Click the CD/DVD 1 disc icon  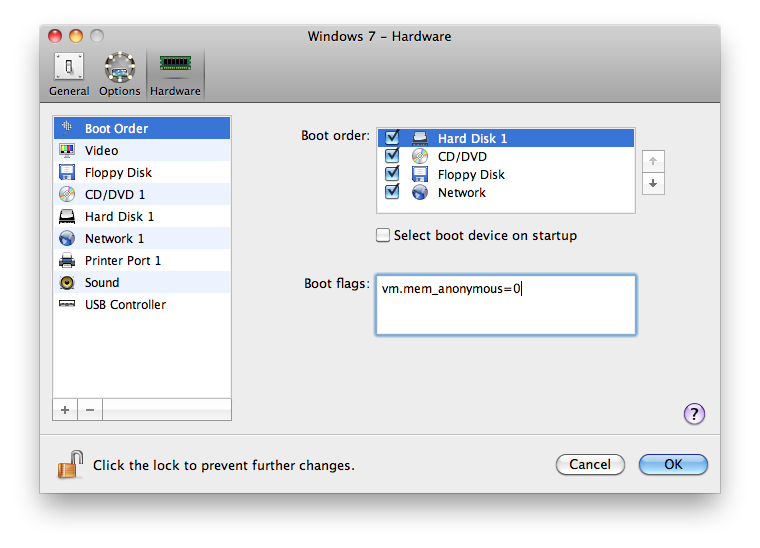click(x=67, y=194)
